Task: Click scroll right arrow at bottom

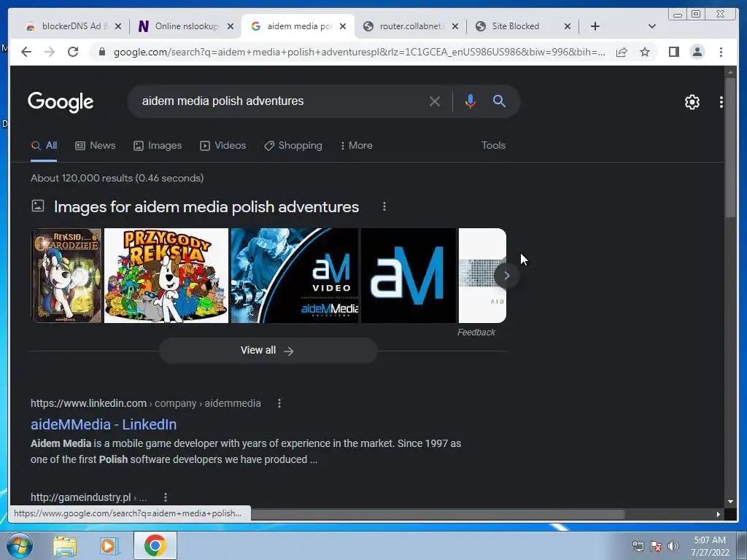Action: [718, 514]
